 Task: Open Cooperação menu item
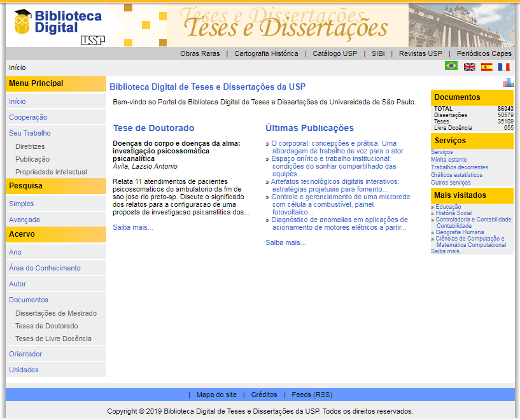click(28, 117)
